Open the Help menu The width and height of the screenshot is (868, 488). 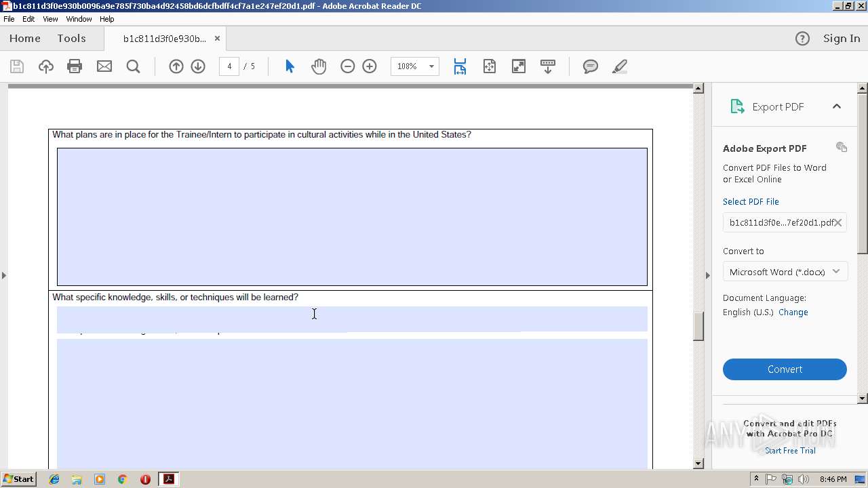107,19
